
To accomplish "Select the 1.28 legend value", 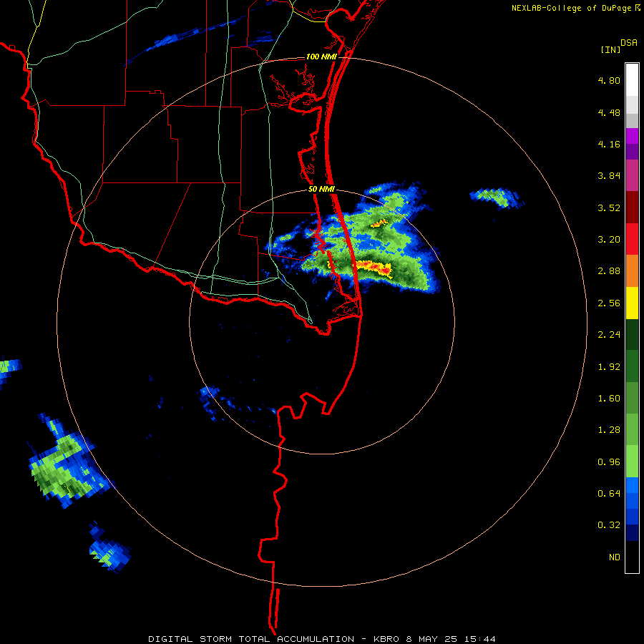I will [x=609, y=430].
